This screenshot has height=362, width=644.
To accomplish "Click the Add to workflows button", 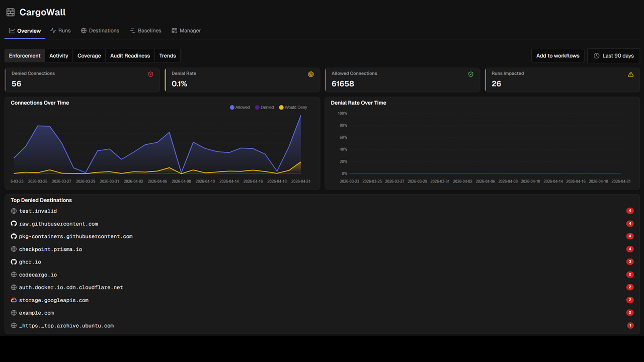I will [x=557, y=56].
